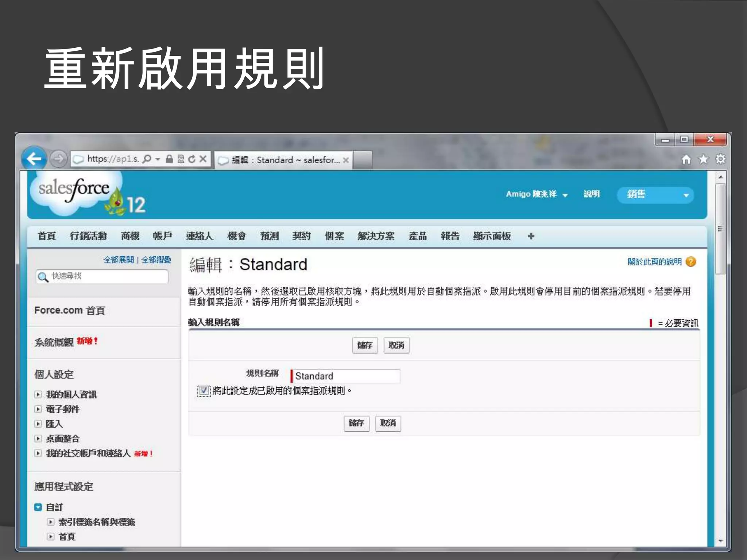Open the 產品 tab
Viewport: 747px width, 560px height.
click(x=418, y=236)
